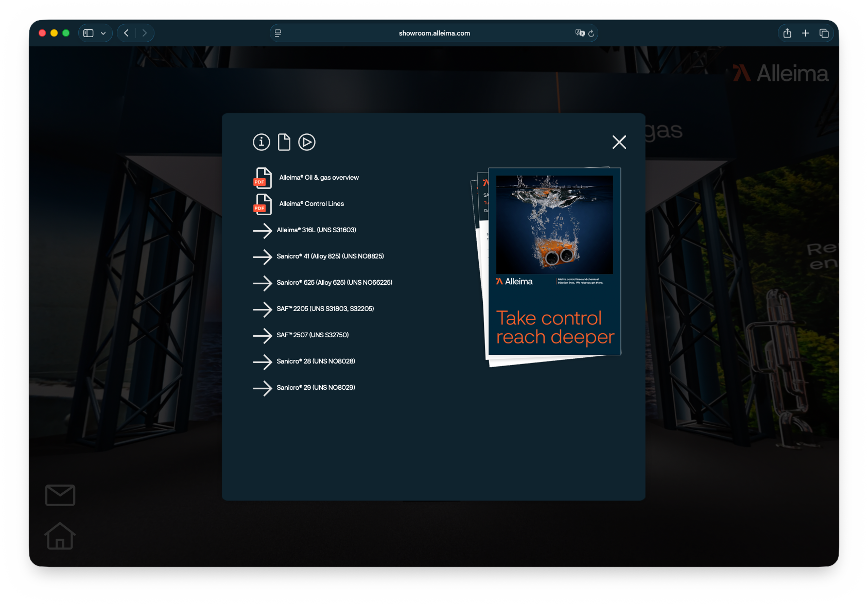The height and width of the screenshot is (605, 868).
Task: Expand the sidebar tab group dropdown
Action: click(x=103, y=33)
